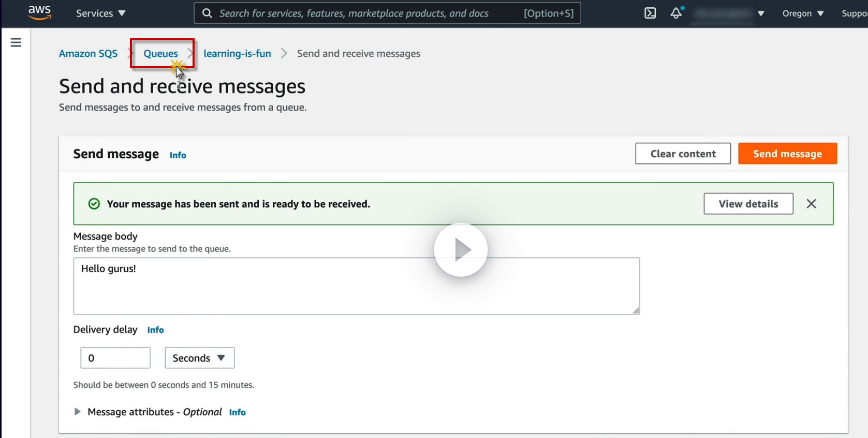868x438 pixels.
Task: Click the magnifier icon in search bar
Action: tap(207, 13)
